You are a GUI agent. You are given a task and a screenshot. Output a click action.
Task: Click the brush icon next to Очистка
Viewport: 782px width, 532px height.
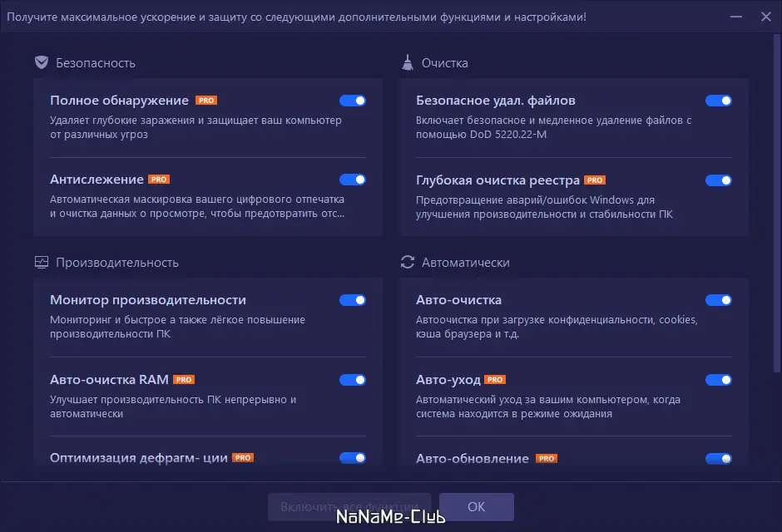[x=407, y=62]
